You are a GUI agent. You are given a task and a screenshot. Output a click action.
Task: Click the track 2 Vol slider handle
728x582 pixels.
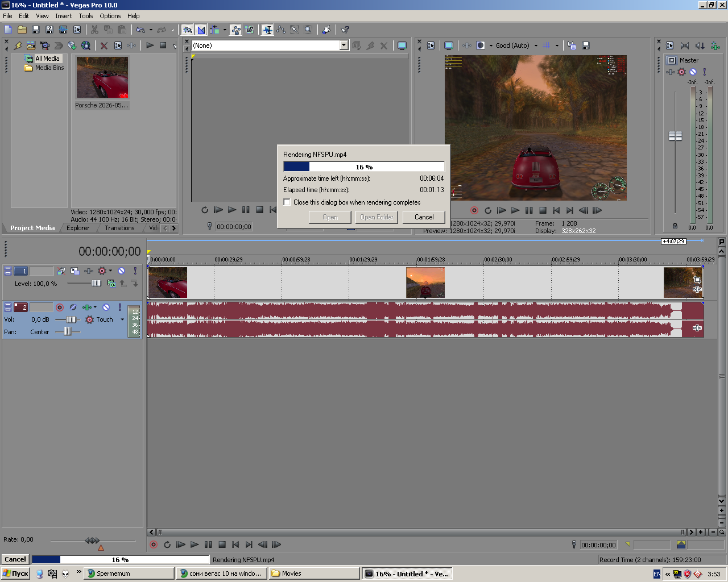pyautogui.click(x=71, y=319)
